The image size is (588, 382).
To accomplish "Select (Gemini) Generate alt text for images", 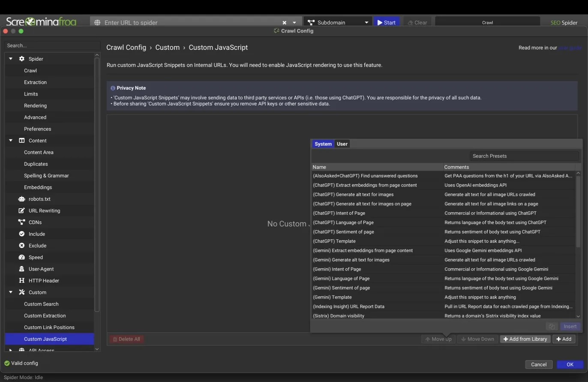I will pyautogui.click(x=443, y=260).
